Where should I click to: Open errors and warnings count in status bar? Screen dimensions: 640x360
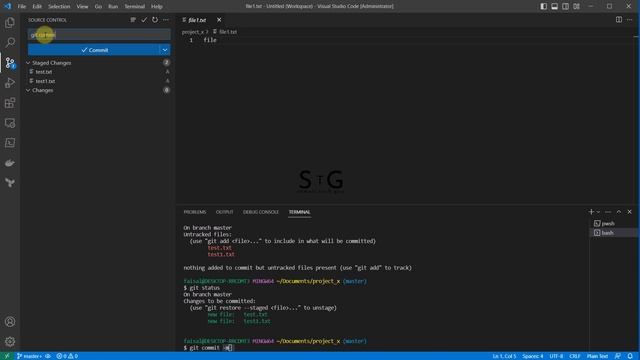pos(67,356)
